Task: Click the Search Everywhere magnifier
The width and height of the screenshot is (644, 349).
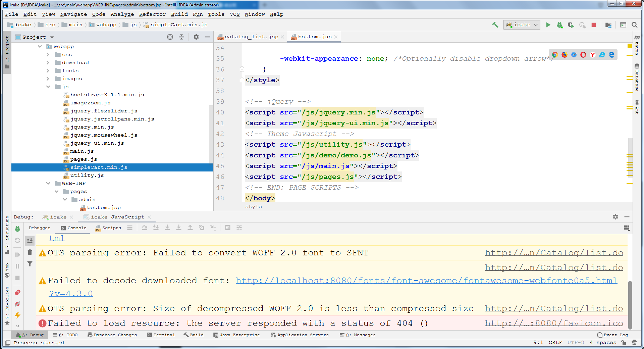Action: pyautogui.click(x=635, y=25)
